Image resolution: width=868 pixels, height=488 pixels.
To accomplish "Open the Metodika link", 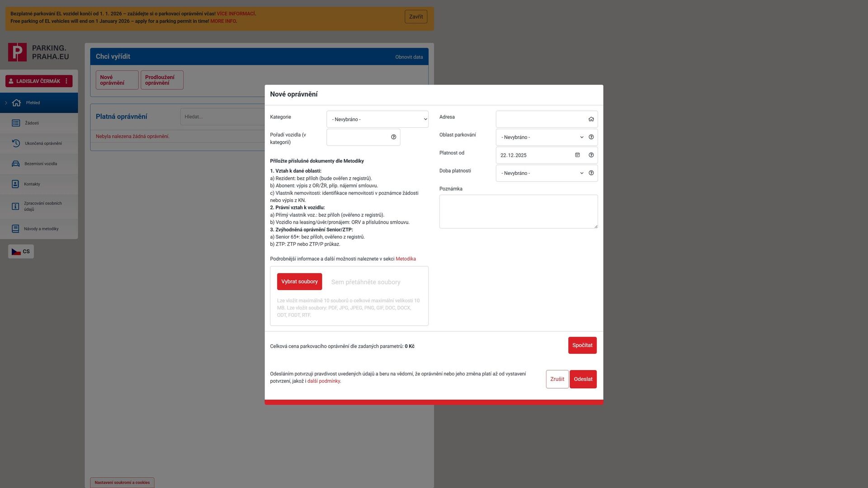I will coord(405,258).
